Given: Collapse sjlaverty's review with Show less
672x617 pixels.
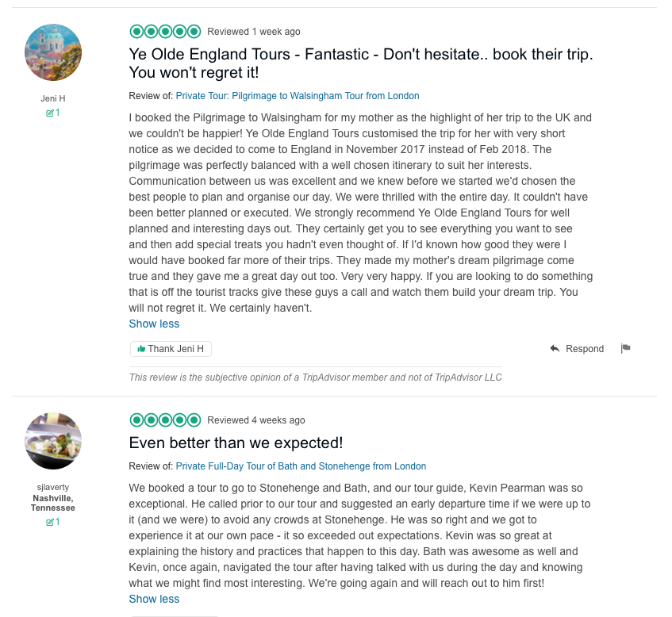Looking at the screenshot, I should 154,599.
